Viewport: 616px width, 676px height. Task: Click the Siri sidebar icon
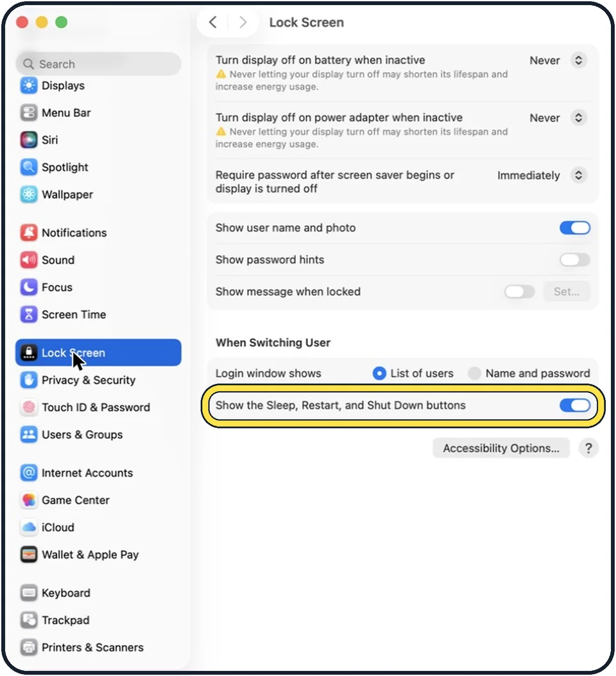click(x=29, y=140)
